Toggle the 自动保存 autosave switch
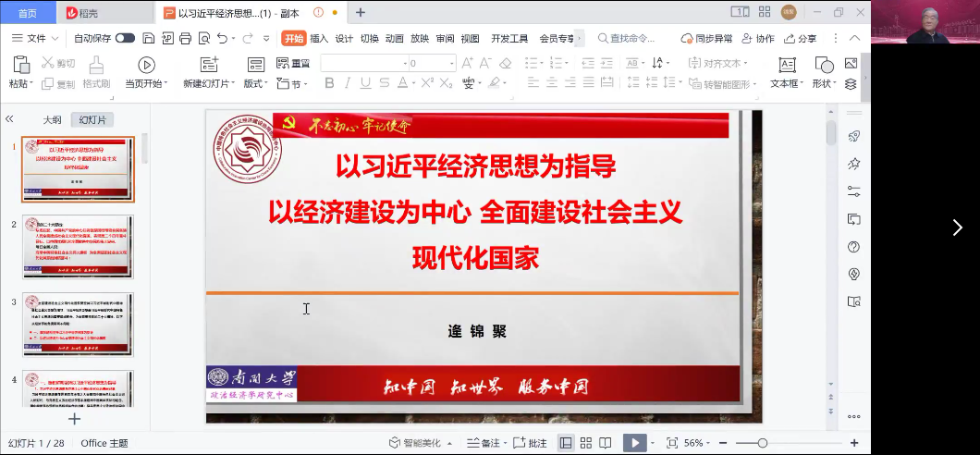Screen dimensions: 980x455 [125, 38]
